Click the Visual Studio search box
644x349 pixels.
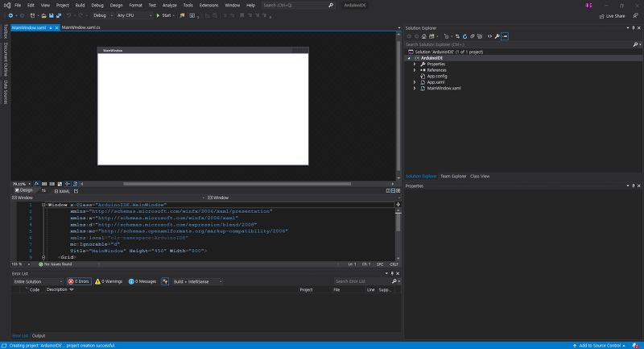298,6
